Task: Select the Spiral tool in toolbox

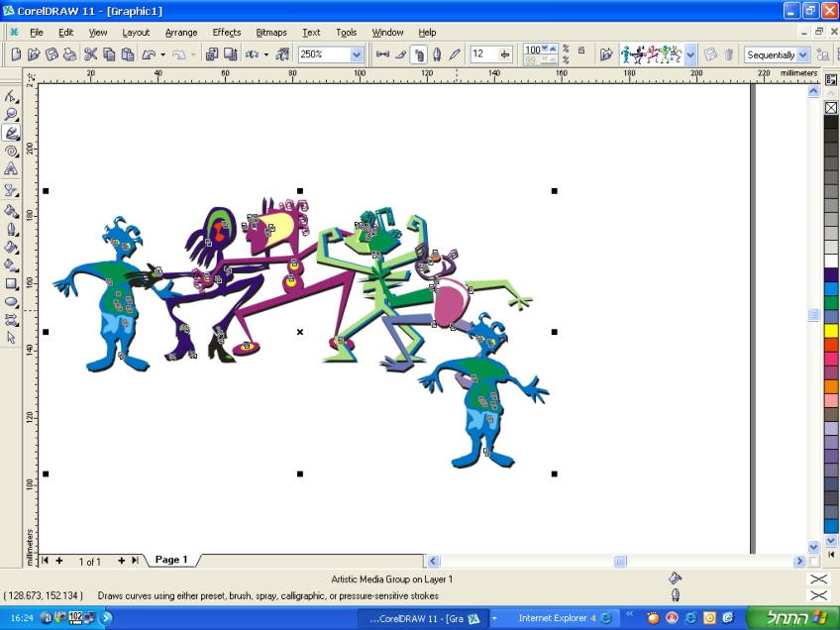Action: [x=11, y=152]
